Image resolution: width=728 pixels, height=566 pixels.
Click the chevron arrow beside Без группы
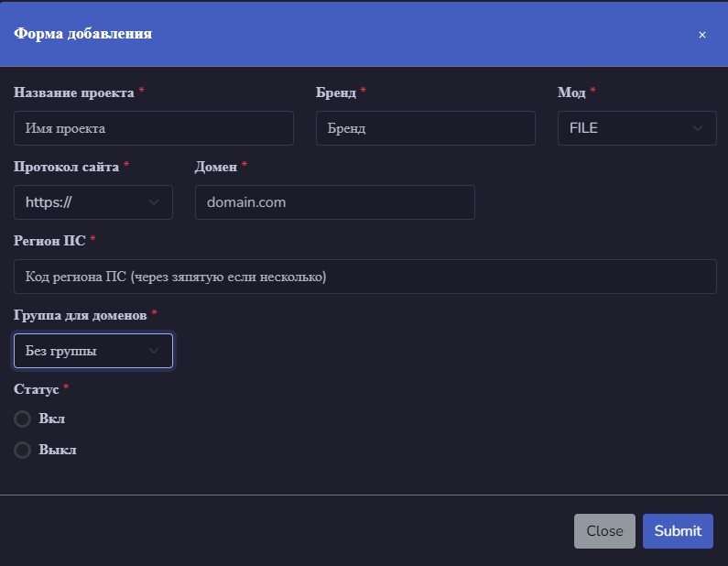coord(154,351)
